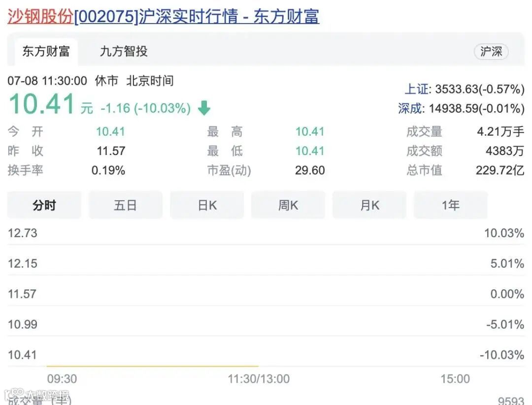Click the 深成 index label

click(x=410, y=108)
